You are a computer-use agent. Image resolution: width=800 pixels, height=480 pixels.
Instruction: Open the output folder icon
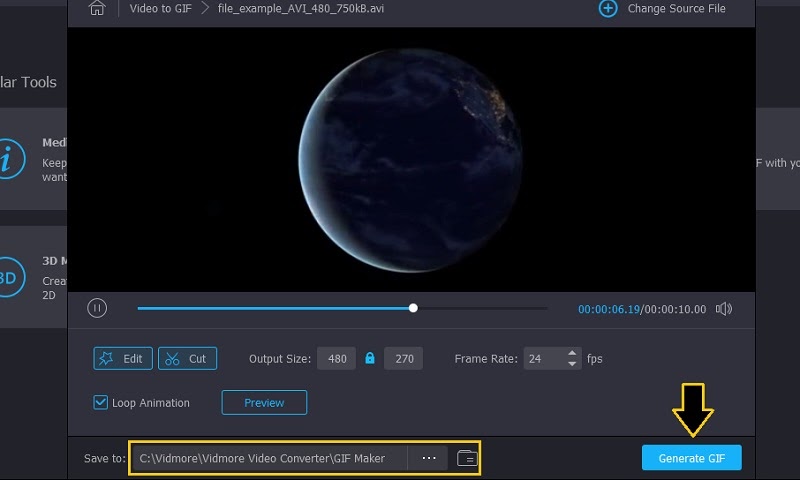click(x=466, y=458)
